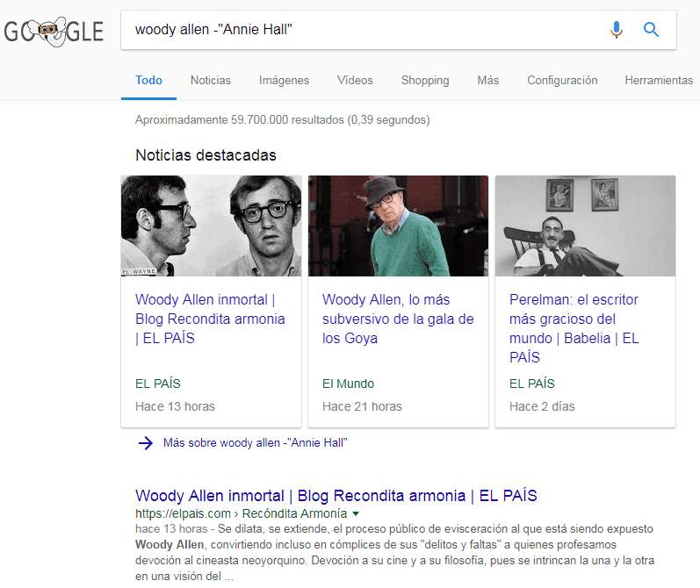Click the Aproximadamente 59.700.000 resultados text
Image resolution: width=700 pixels, height=588 pixels.
283,120
